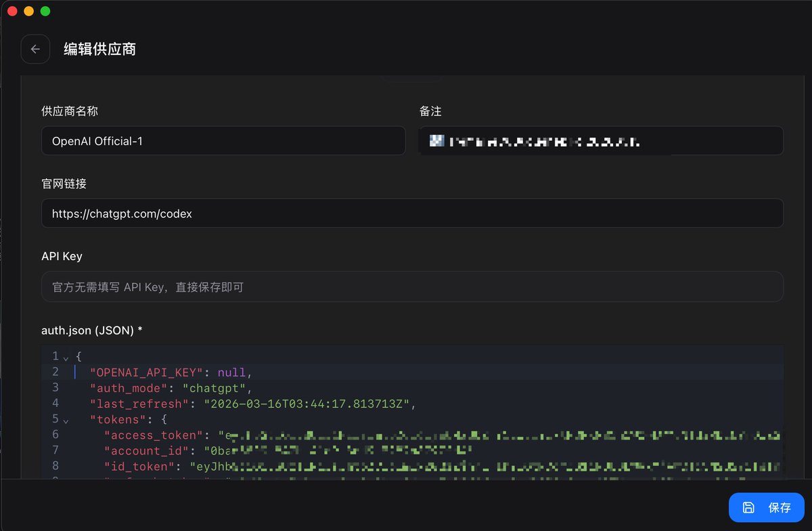The height and width of the screenshot is (531, 812).
Task: Focus the 备注 input field
Action: [x=602, y=141]
